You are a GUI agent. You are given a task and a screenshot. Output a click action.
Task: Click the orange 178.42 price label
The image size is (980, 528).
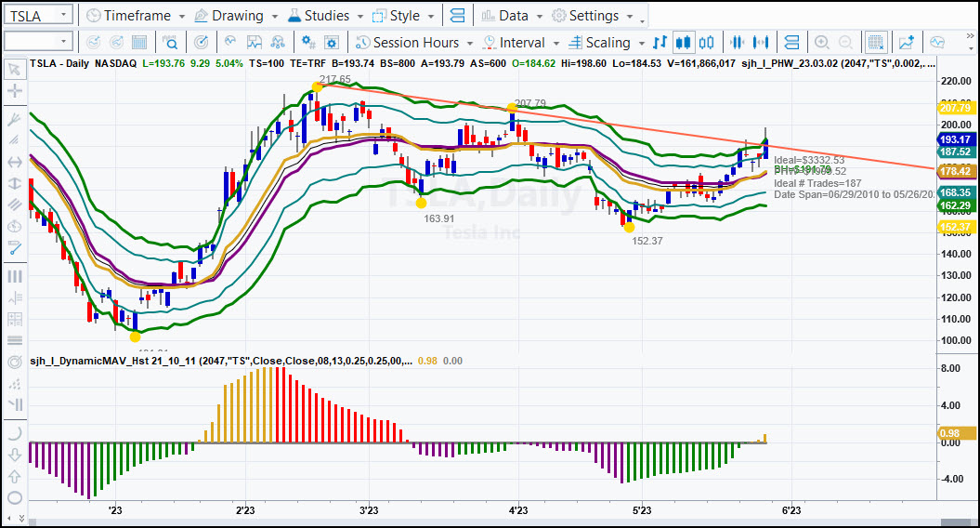(956, 171)
